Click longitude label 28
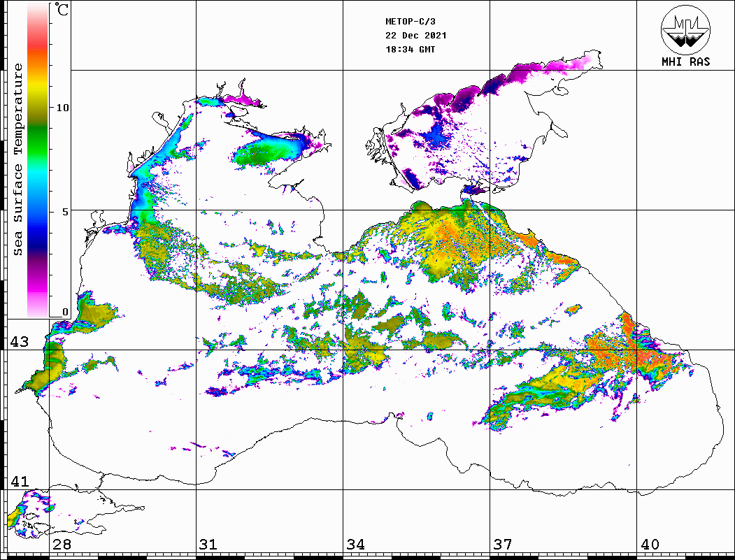This screenshot has width=735, height=560. (62, 544)
